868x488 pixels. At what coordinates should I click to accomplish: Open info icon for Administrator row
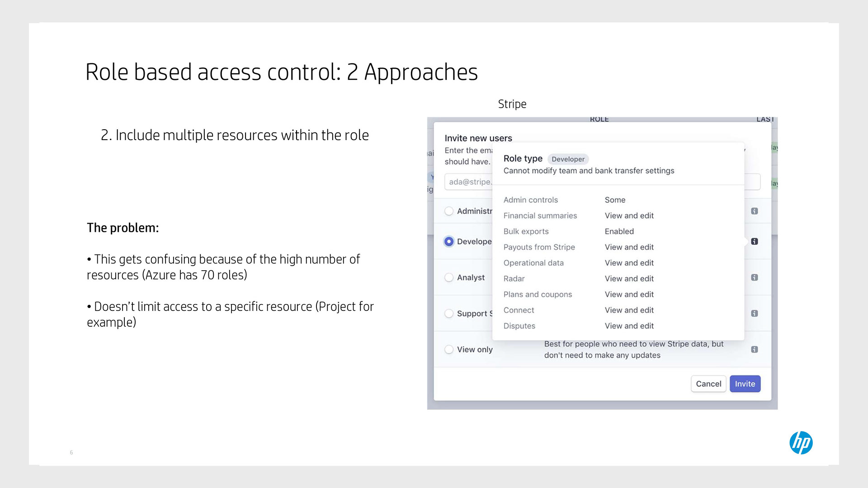click(x=755, y=211)
